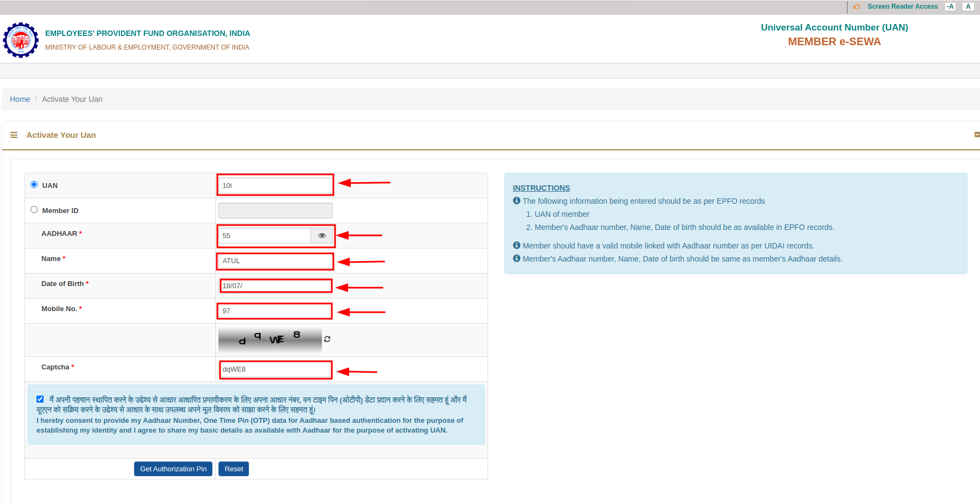Focus the Mobile No. field
Viewport: 980px width, 504px height.
[276, 311]
